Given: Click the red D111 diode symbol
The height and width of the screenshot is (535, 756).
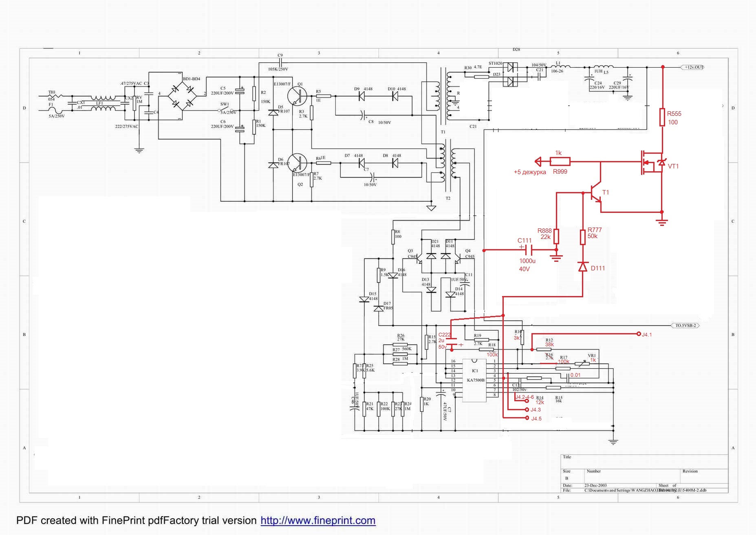Looking at the screenshot, I should 583,267.
